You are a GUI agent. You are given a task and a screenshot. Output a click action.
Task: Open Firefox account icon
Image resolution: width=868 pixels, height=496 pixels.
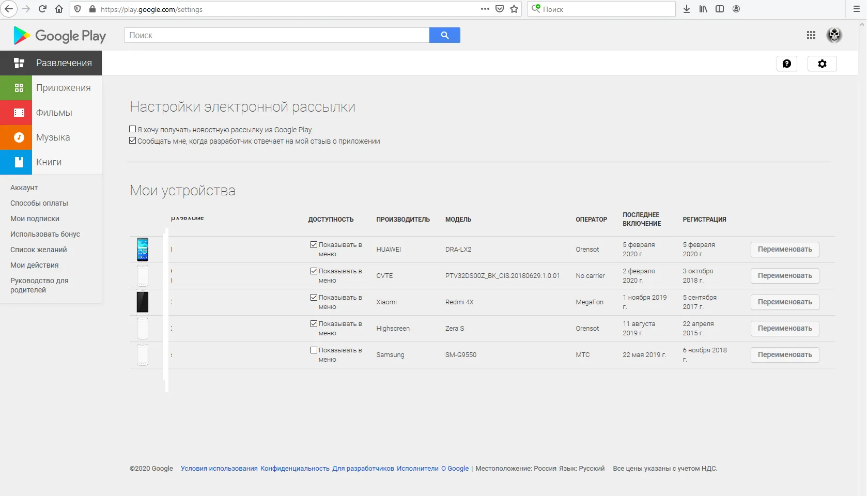pyautogui.click(x=736, y=9)
